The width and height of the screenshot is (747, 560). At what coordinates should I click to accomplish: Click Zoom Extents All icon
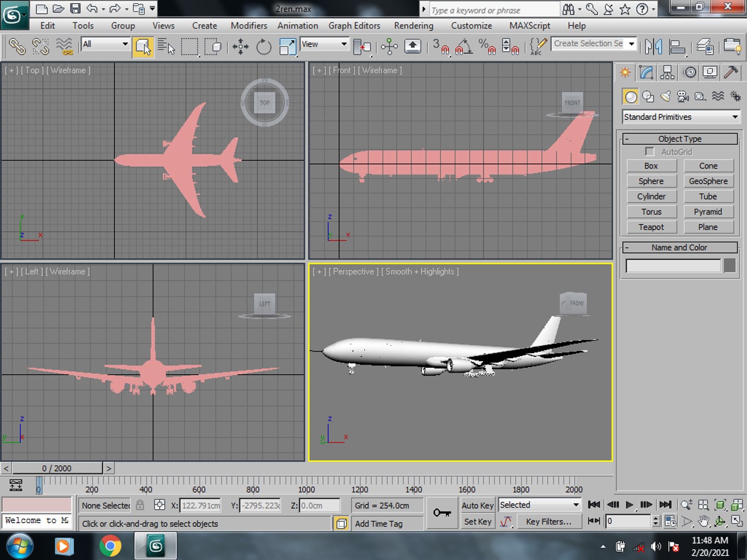(x=737, y=505)
